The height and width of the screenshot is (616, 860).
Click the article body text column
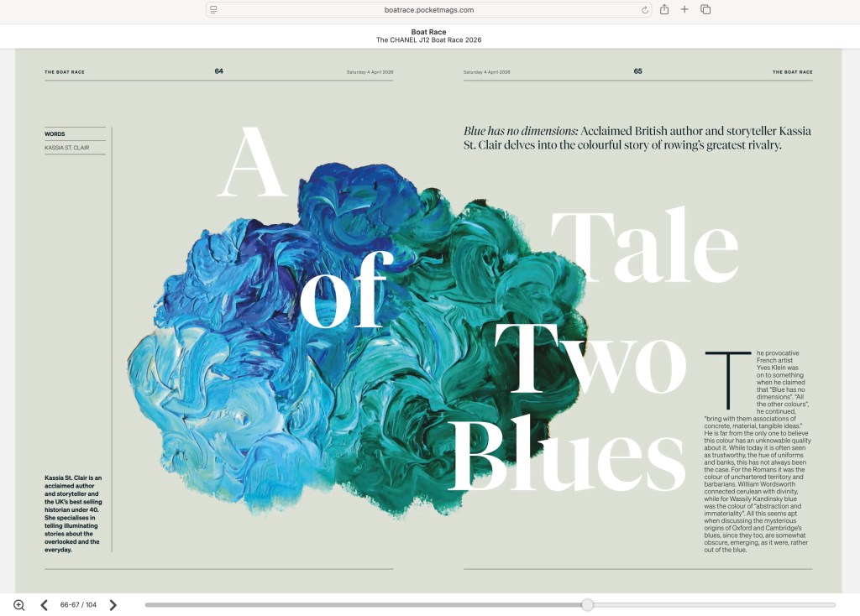[756, 470]
